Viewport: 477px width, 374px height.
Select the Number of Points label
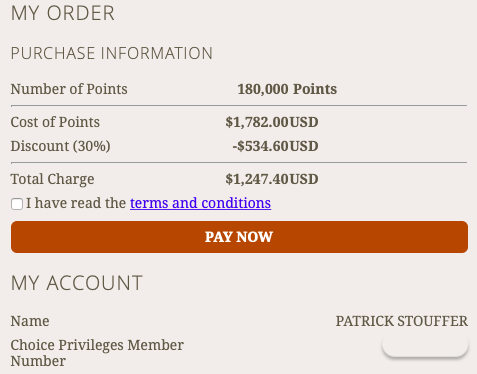(69, 89)
